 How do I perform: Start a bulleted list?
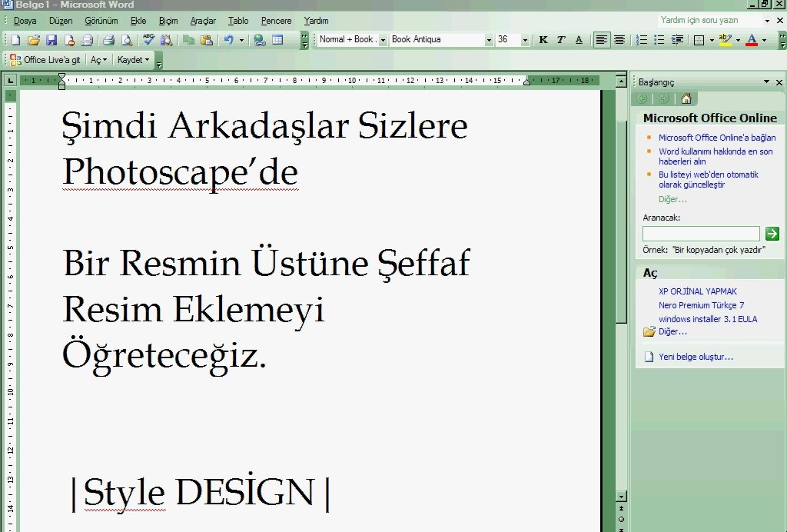pyautogui.click(x=659, y=40)
